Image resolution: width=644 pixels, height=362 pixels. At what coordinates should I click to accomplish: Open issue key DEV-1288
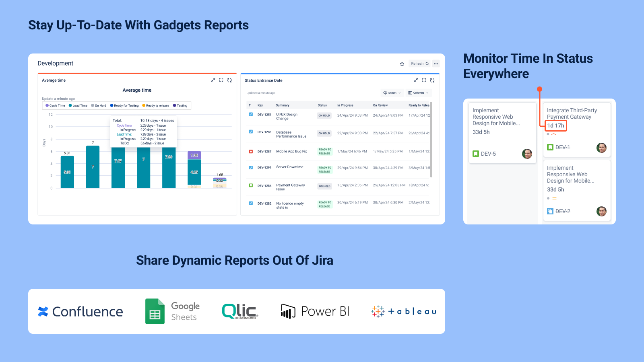(x=264, y=132)
